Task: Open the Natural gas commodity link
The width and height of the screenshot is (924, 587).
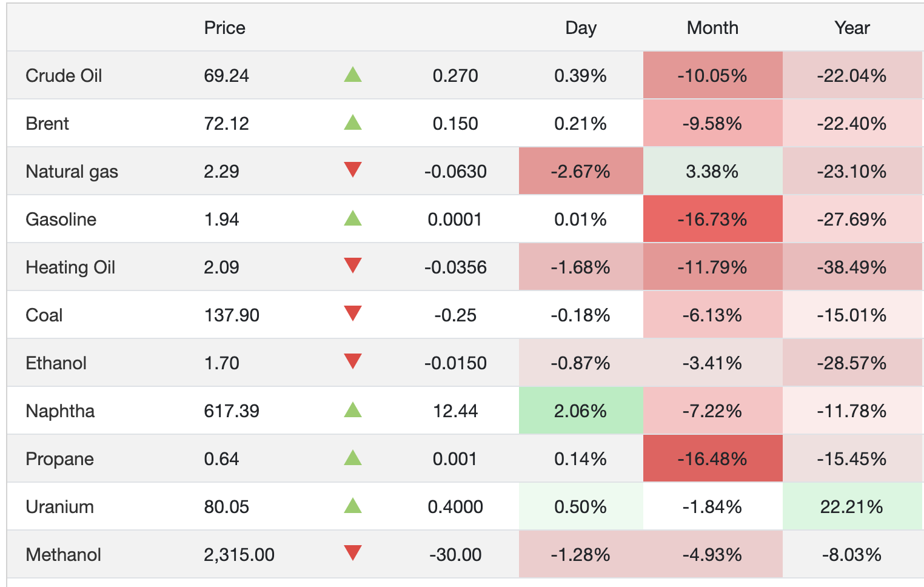Action: pos(72,172)
